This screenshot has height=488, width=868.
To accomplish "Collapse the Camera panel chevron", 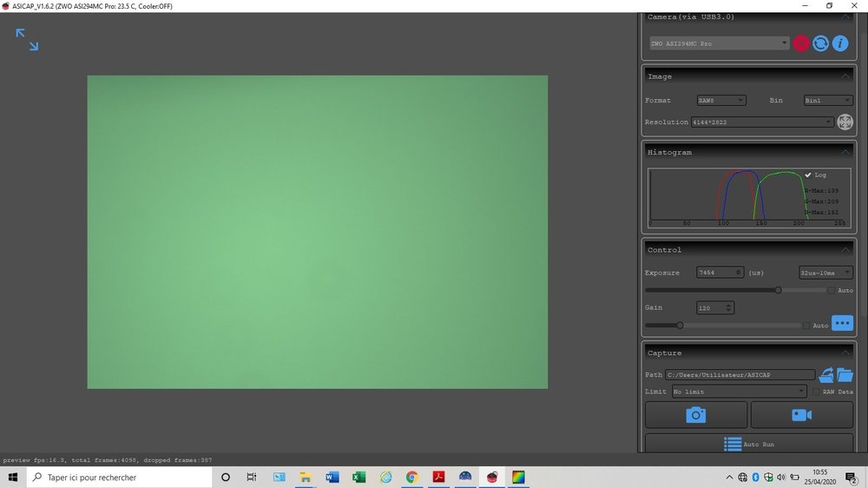I will [845, 17].
